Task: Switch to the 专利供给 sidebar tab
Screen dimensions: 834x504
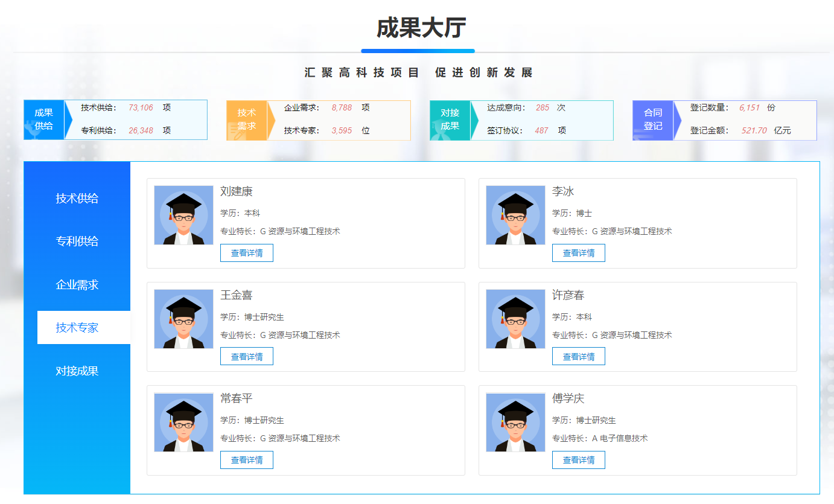Action: [x=77, y=241]
